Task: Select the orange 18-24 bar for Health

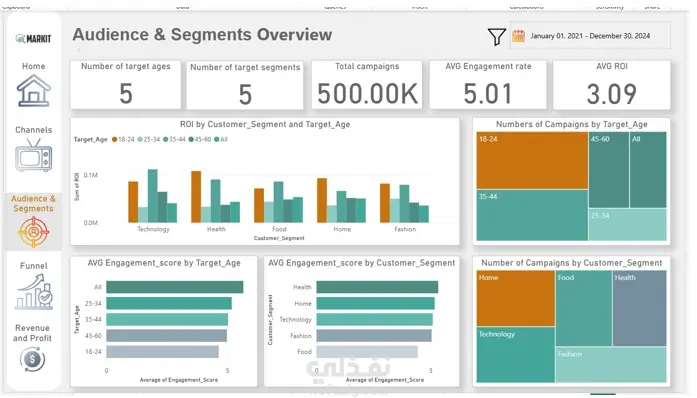Action: click(x=196, y=197)
